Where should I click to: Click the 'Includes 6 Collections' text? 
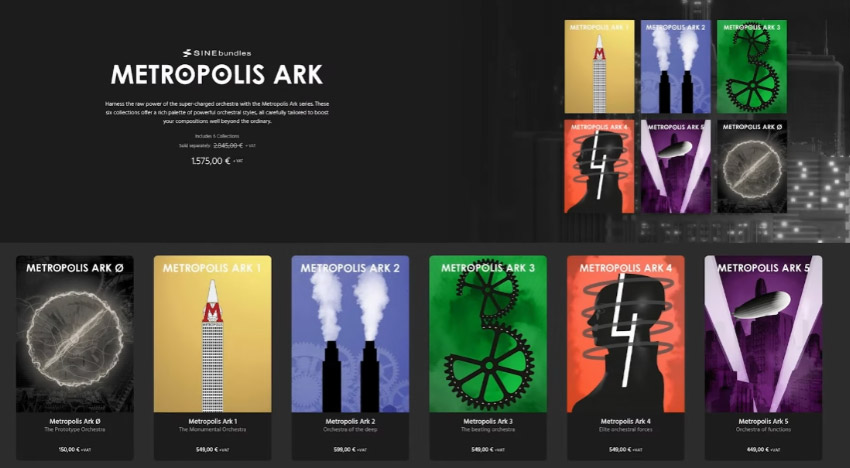tap(217, 136)
